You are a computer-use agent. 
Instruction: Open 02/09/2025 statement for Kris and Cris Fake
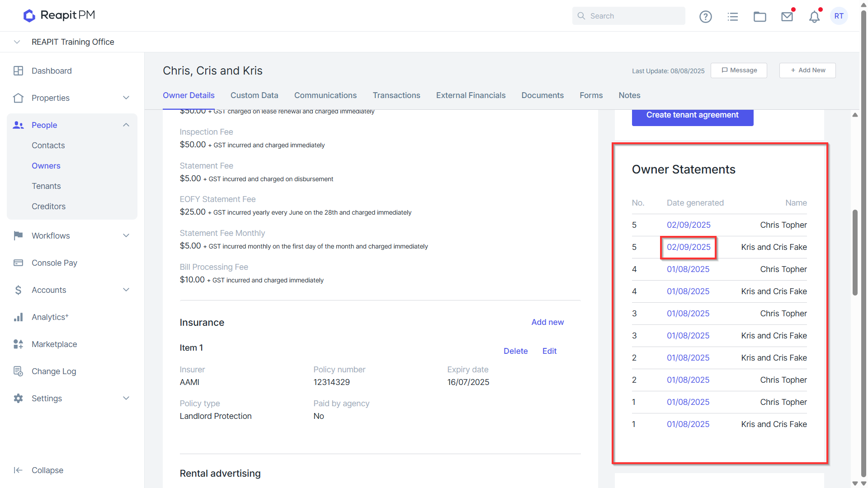coord(689,247)
